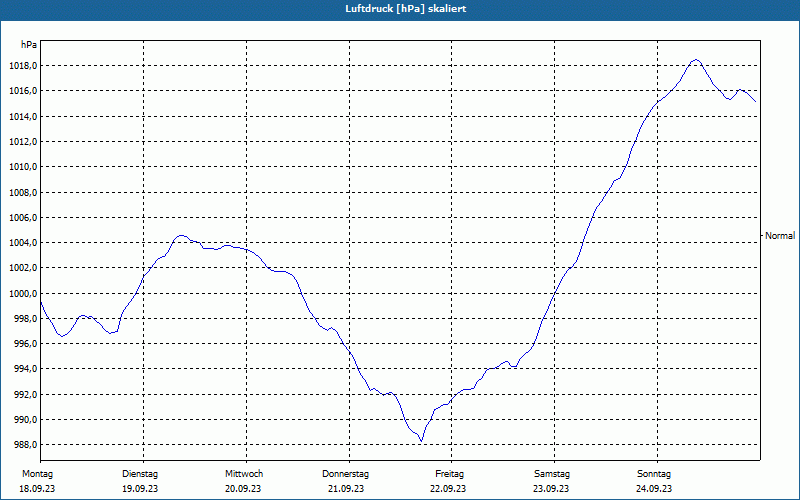This screenshot has width=800, height=500.
Task: Click the 1014,0 axis value
Action: [23, 116]
